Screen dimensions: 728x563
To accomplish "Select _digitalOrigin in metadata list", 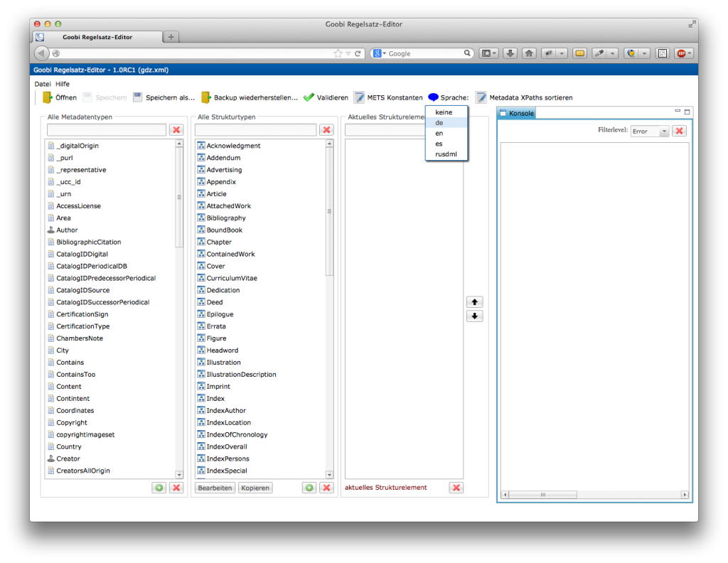I will [x=77, y=146].
